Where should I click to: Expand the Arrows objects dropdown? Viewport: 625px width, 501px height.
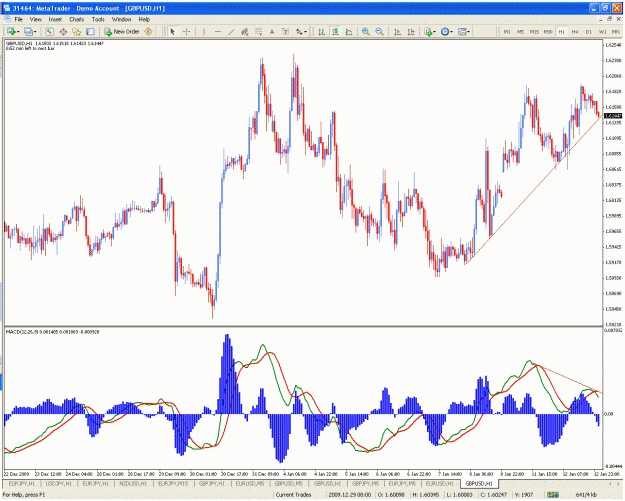306,32
